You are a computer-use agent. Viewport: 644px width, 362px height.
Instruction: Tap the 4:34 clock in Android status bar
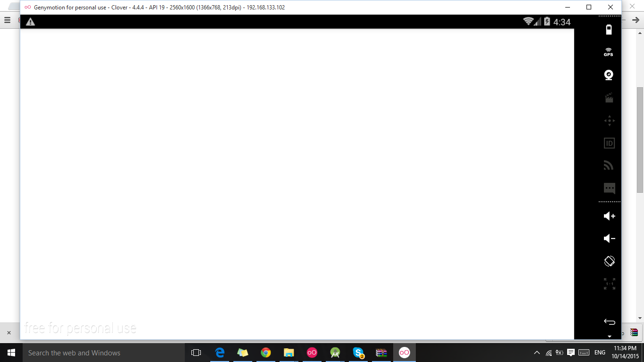point(561,22)
